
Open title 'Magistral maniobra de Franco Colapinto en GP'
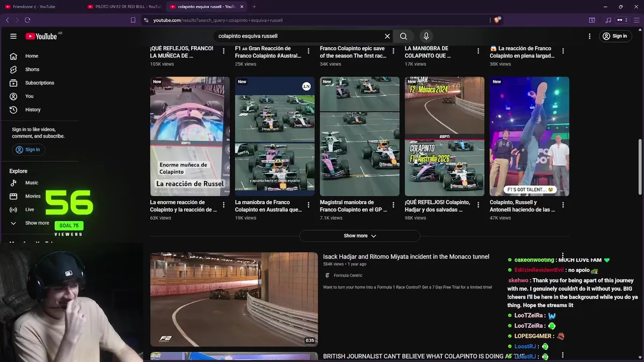353,206
